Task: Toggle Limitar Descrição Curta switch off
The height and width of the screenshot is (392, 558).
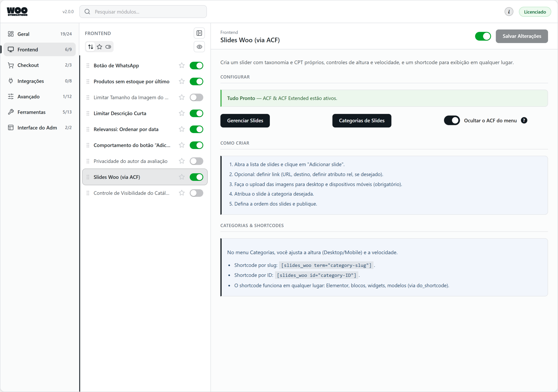Action: 196,113
